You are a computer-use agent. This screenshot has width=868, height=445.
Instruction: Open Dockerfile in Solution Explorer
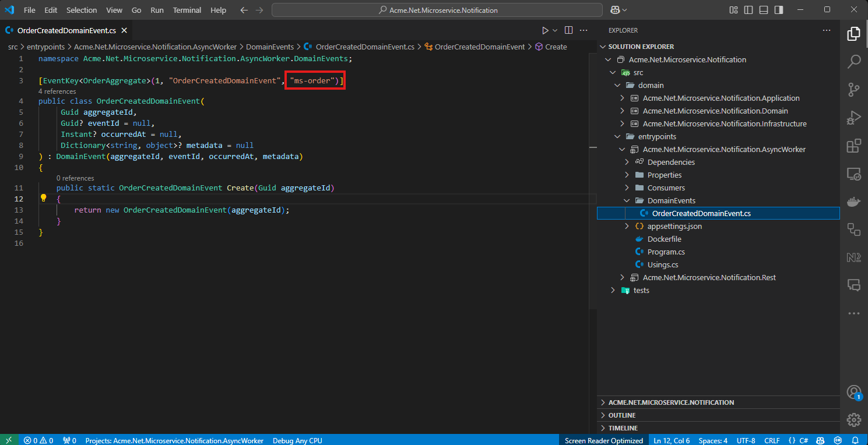point(664,239)
